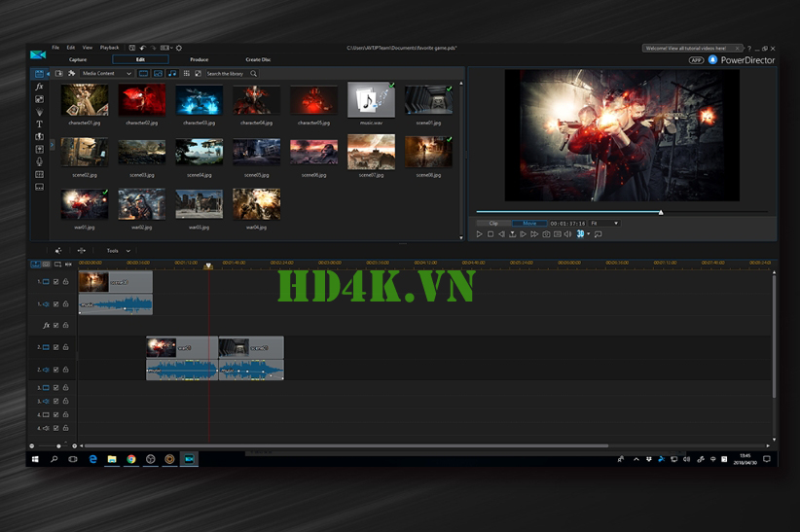Lock audio track 4
This screenshot has height=532, width=800.
pyautogui.click(x=66, y=428)
